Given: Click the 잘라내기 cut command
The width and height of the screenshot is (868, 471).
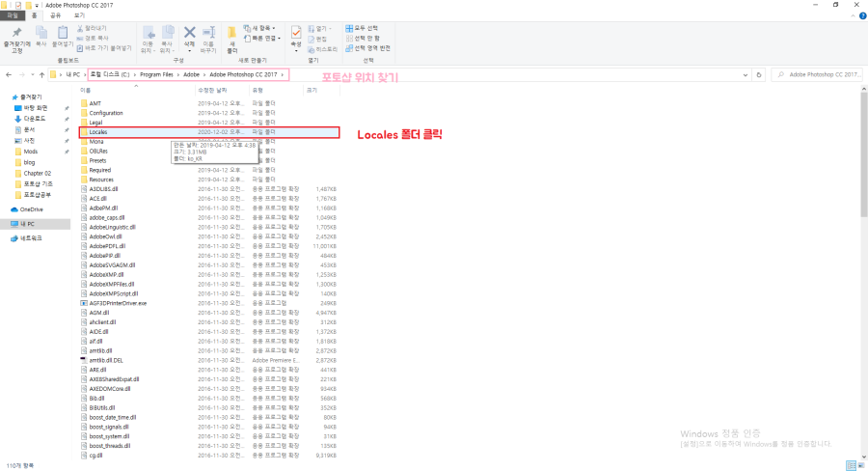Looking at the screenshot, I should [x=92, y=28].
